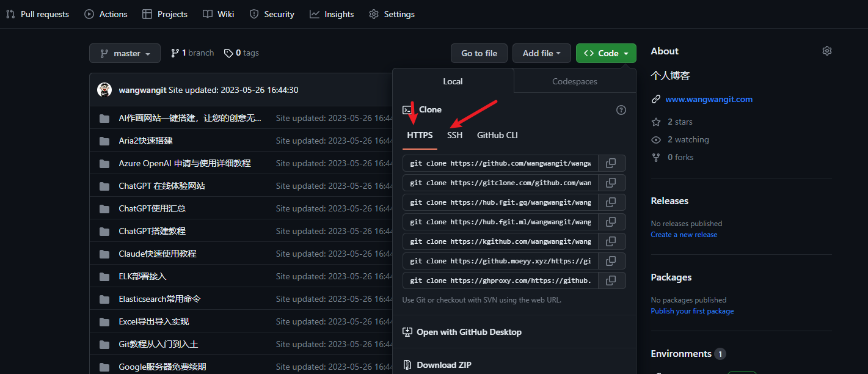Click the wangwangit user avatar
Image resolution: width=868 pixels, height=374 pixels.
coord(104,90)
